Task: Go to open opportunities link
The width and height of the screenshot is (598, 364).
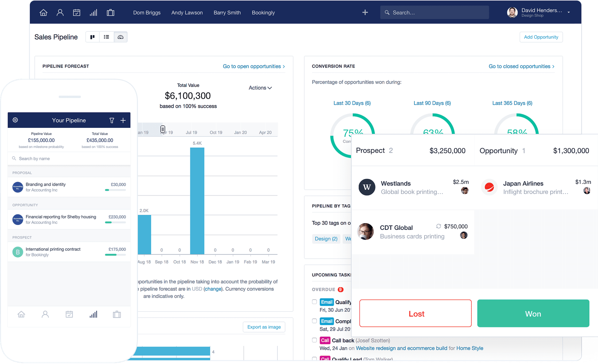Action: coord(254,67)
